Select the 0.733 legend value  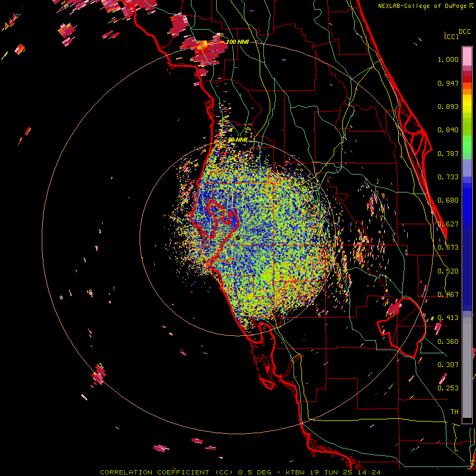pyautogui.click(x=448, y=177)
